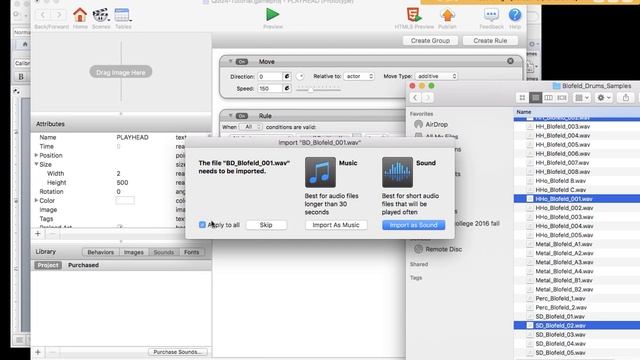
Task: Toggle the Move behavior On switch
Action: (242, 62)
